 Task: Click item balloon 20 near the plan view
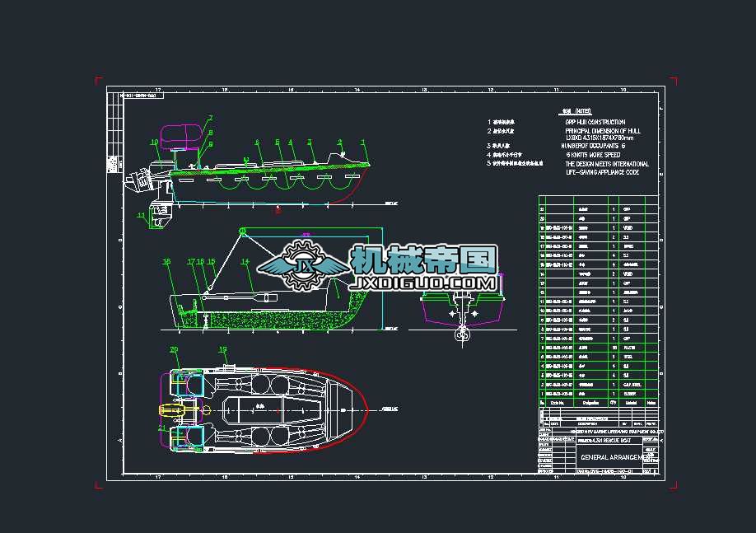(173, 348)
